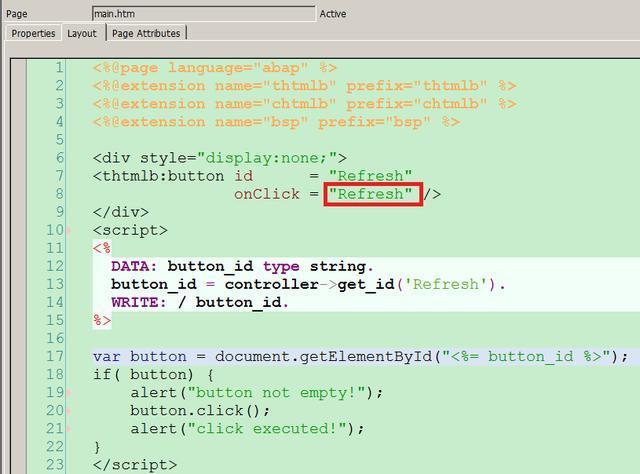This screenshot has width=640, height=474.
Task: Click the 'Page' field label
Action: tap(17, 14)
